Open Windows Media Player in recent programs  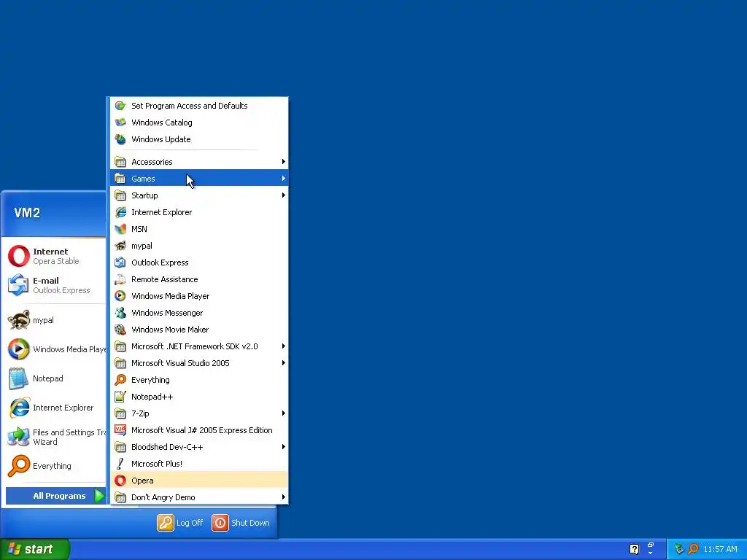click(18, 349)
